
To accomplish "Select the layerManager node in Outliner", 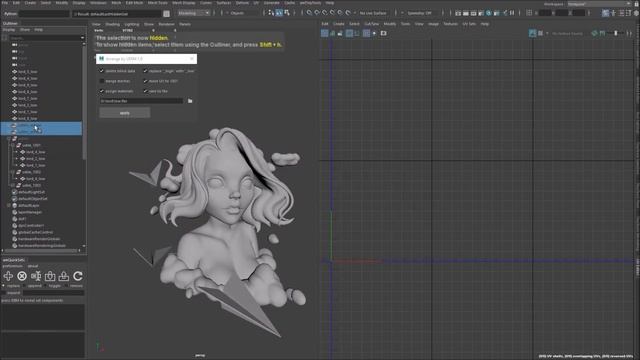I will tap(30, 212).
